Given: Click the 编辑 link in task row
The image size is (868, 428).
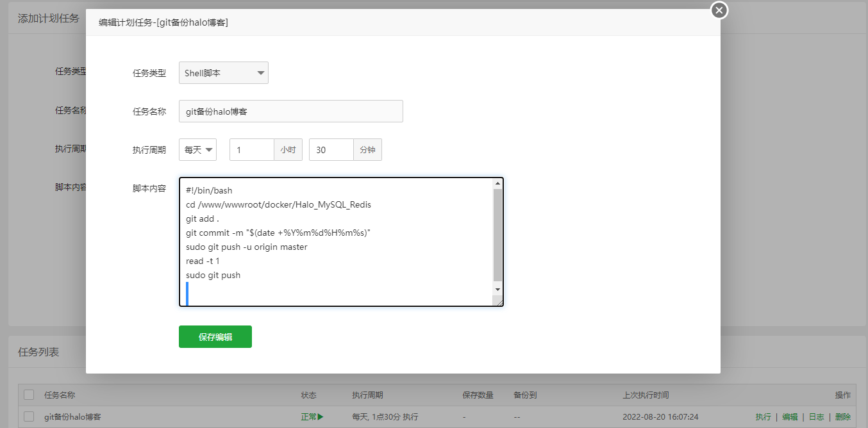Looking at the screenshot, I should coord(790,416).
